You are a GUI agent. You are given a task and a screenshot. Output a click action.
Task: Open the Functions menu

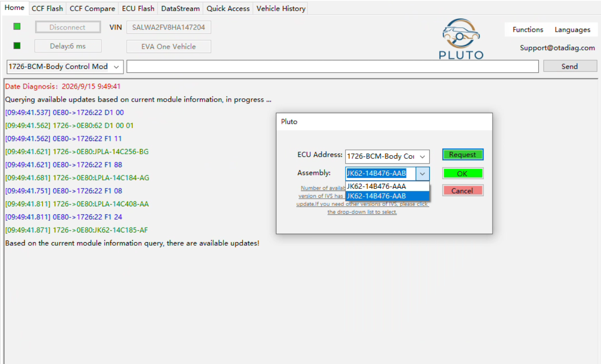pyautogui.click(x=528, y=29)
